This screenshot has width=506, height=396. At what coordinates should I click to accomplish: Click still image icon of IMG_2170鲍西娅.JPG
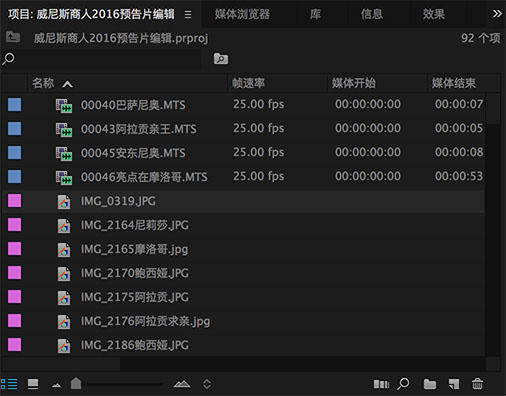click(x=64, y=274)
